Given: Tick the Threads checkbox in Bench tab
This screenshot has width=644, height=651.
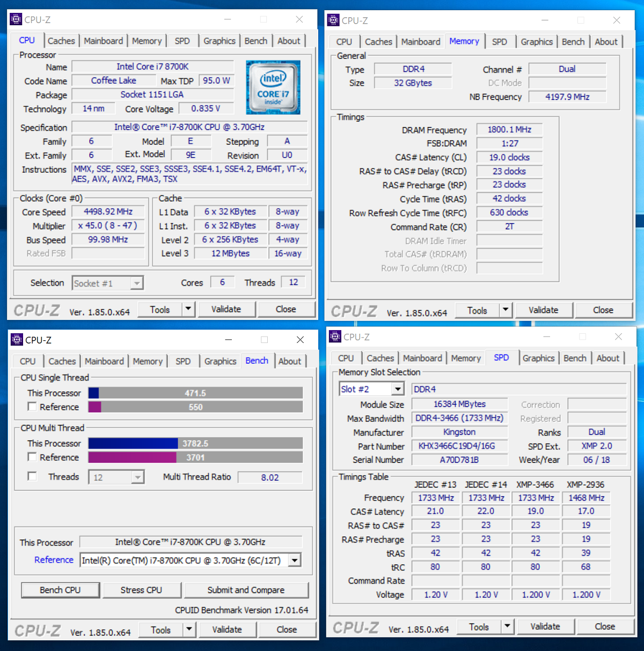Looking at the screenshot, I should click(32, 477).
